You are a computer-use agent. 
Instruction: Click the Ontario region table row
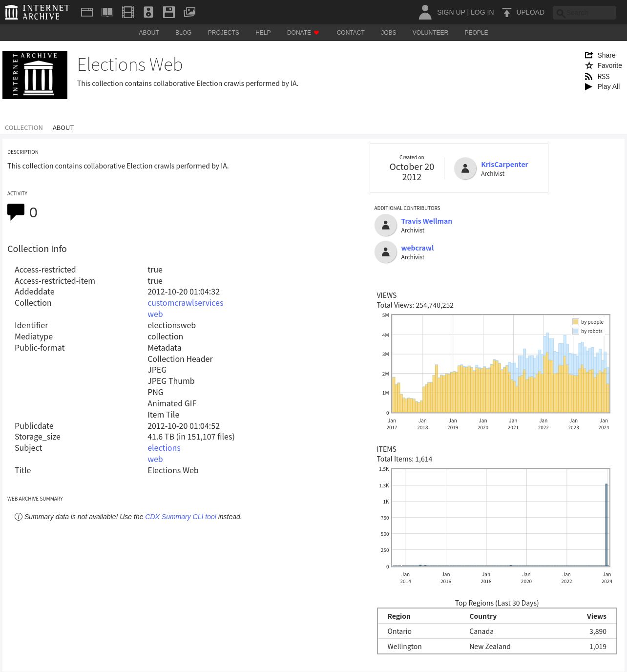click(x=497, y=631)
